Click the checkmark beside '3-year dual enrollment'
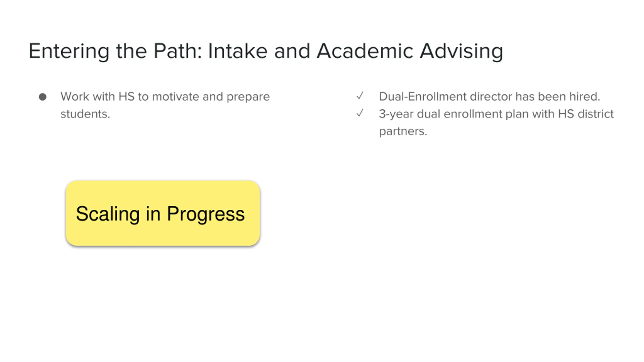 click(x=360, y=113)
